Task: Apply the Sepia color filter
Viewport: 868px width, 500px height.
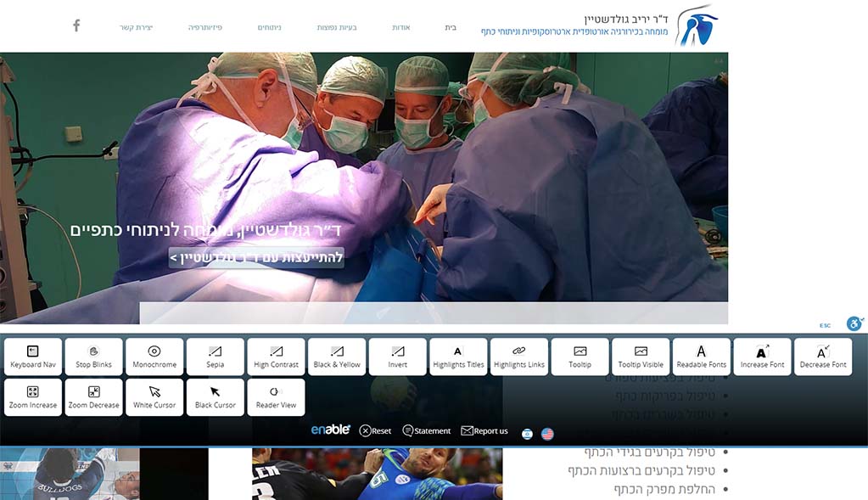Action: 216,357
